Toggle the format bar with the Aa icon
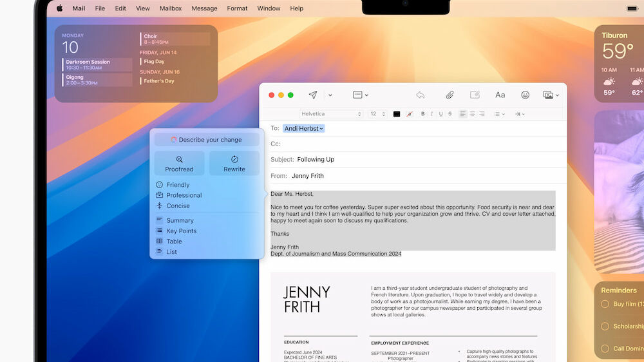 (x=500, y=95)
